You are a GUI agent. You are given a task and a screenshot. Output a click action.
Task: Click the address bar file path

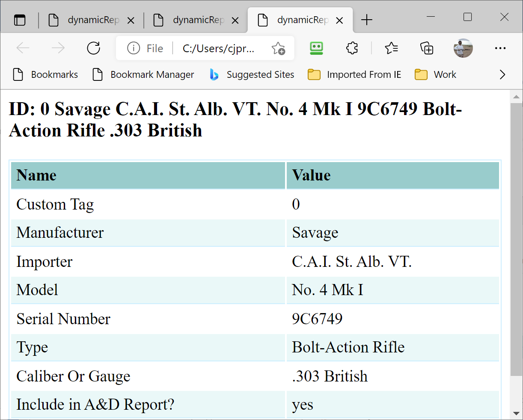[x=218, y=48]
